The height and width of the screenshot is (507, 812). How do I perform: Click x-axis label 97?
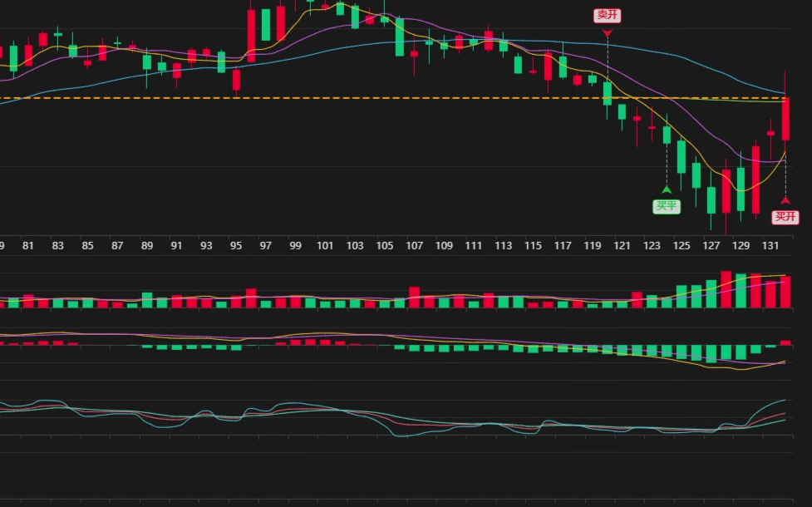(266, 246)
